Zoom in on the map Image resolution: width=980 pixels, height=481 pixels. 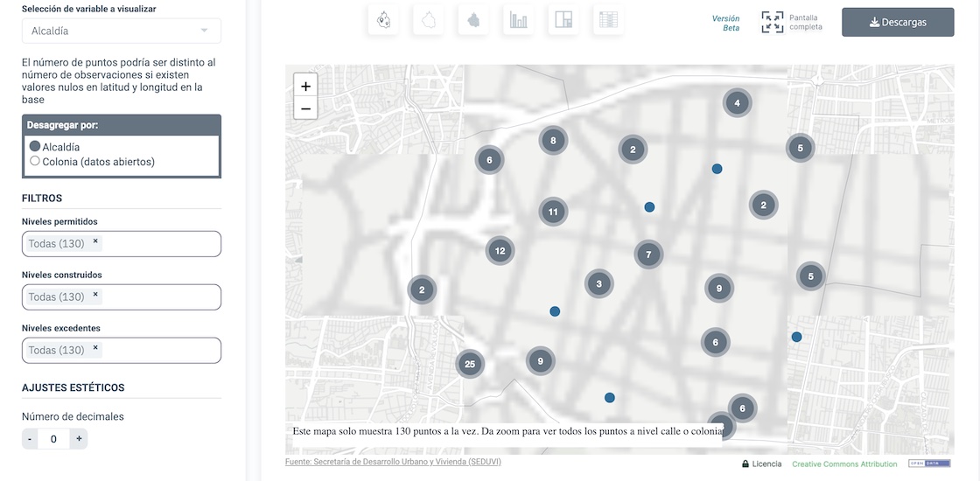click(x=305, y=87)
